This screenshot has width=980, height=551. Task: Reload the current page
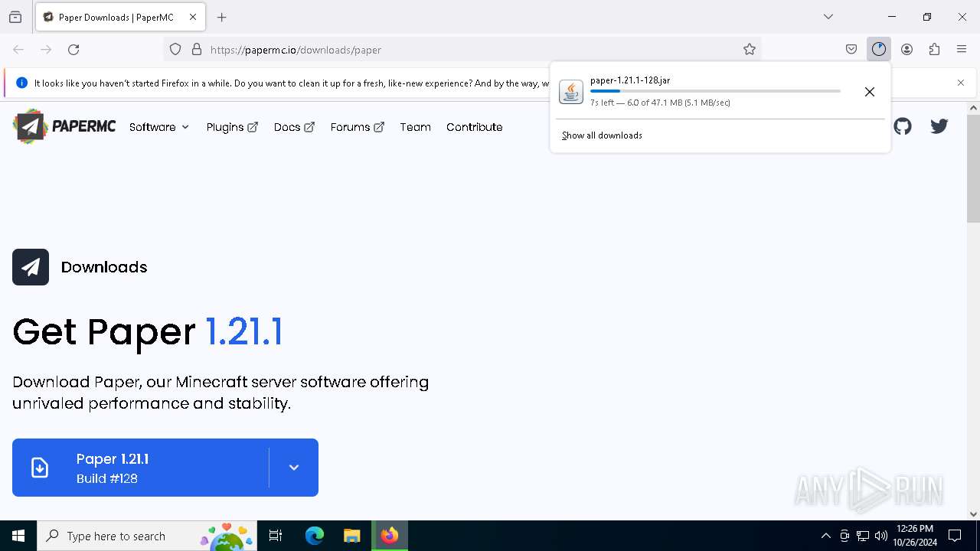tap(73, 50)
